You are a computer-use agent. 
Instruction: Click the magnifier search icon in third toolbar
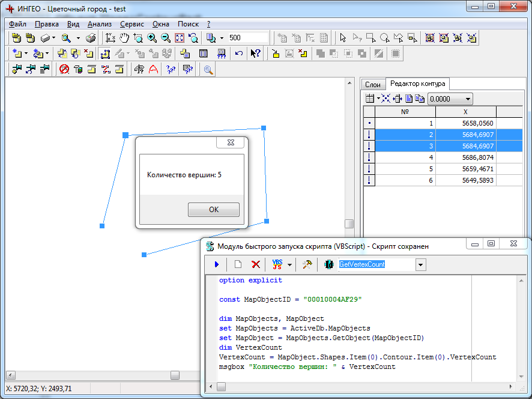point(208,70)
